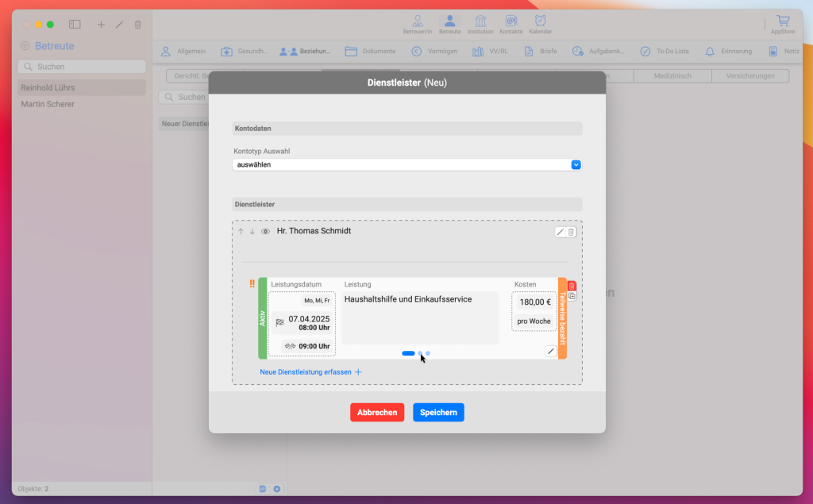Viewport: 813px width, 504px height.
Task: Click the red Abbrechen button
Action: [377, 412]
